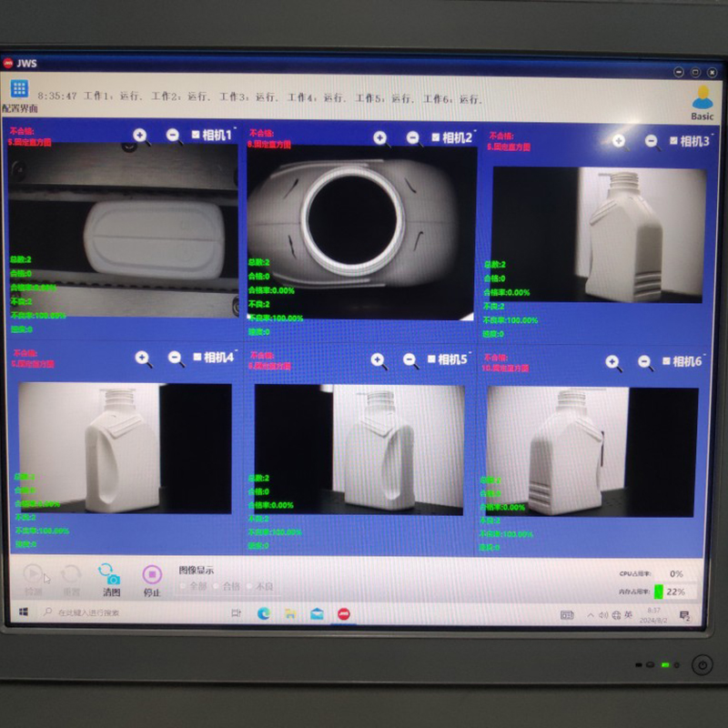Click the 检测 start-detection play button
Viewport: 728px width, 728px height.
(33, 580)
